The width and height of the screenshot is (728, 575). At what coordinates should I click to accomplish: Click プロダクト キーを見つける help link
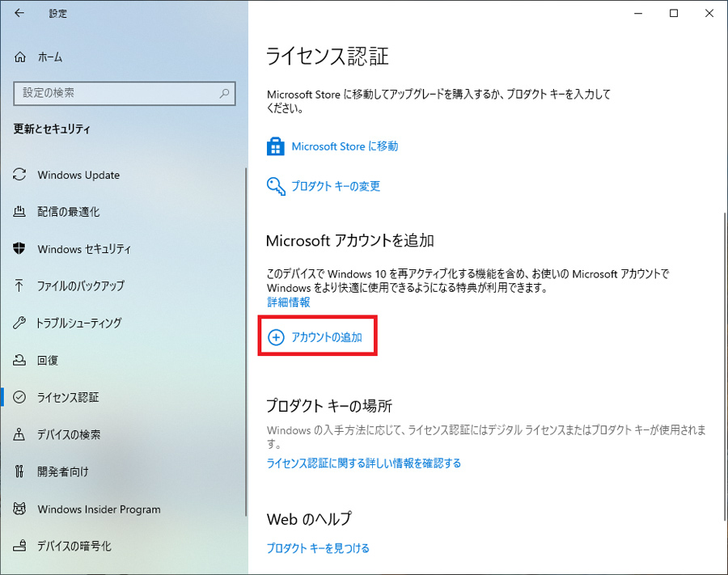click(x=318, y=548)
